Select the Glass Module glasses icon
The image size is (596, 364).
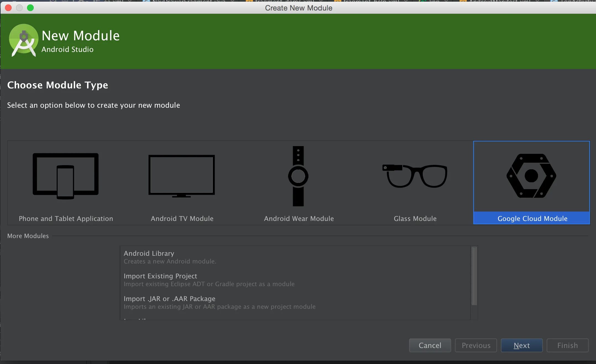point(415,176)
